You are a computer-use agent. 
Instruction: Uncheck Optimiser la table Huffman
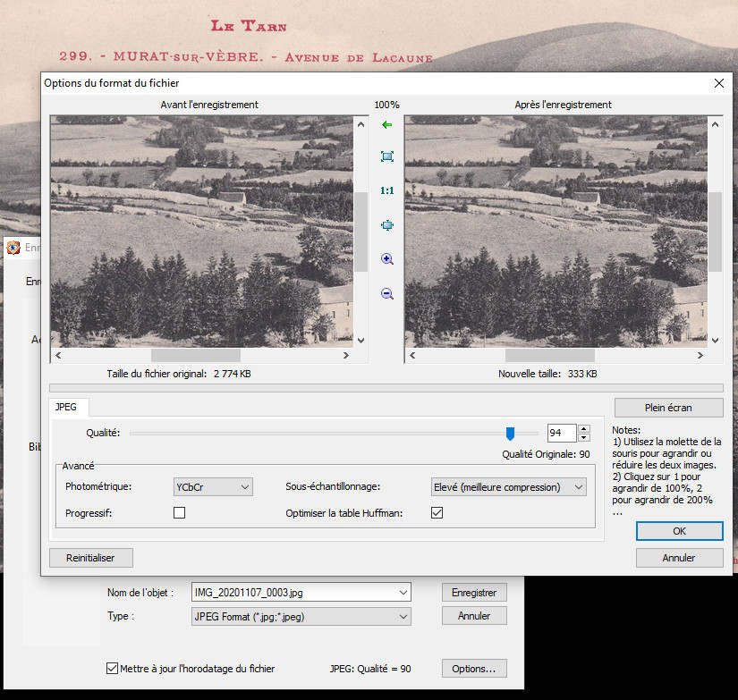coord(437,513)
